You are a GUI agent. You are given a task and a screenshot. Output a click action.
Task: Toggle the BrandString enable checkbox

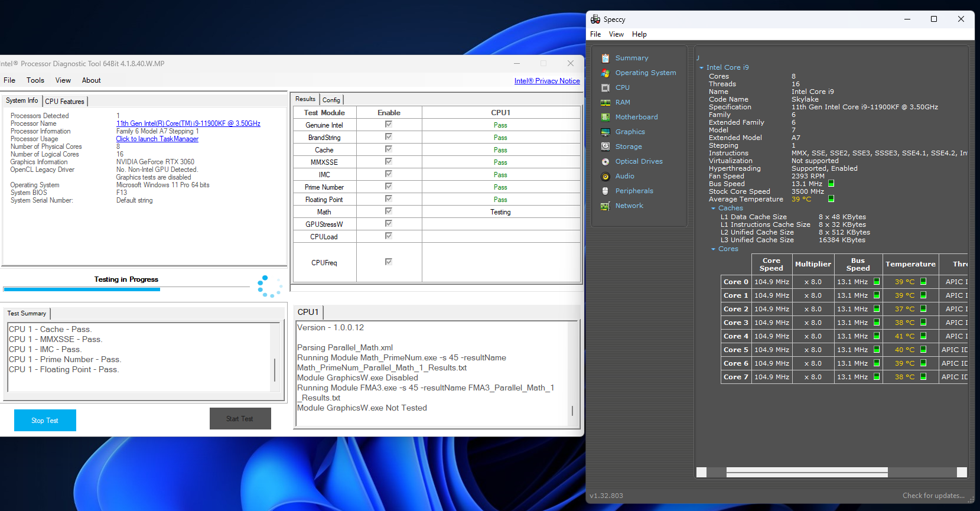point(389,136)
